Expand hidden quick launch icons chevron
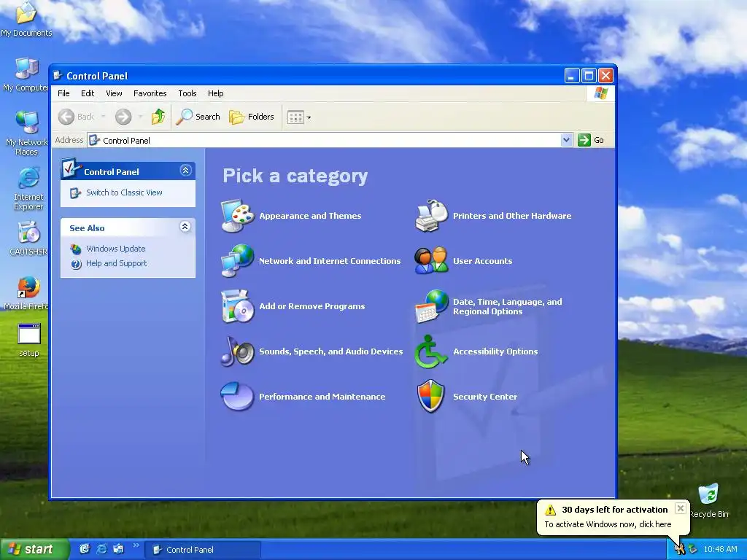The image size is (747, 560). pyautogui.click(x=136, y=545)
